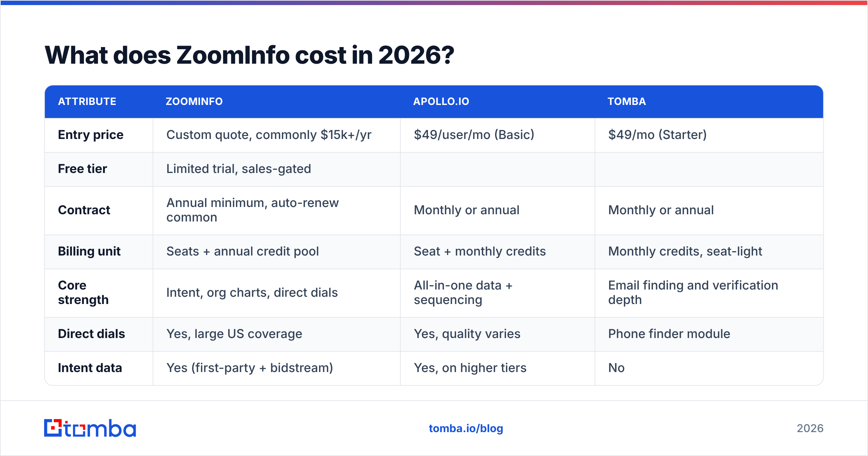
Task: Click the 'Intent data' row label
Action: [90, 368]
